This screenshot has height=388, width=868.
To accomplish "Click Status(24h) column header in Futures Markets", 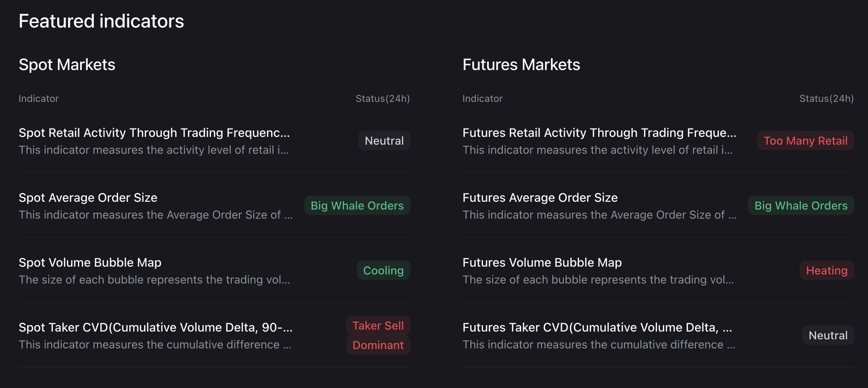I will click(x=826, y=99).
